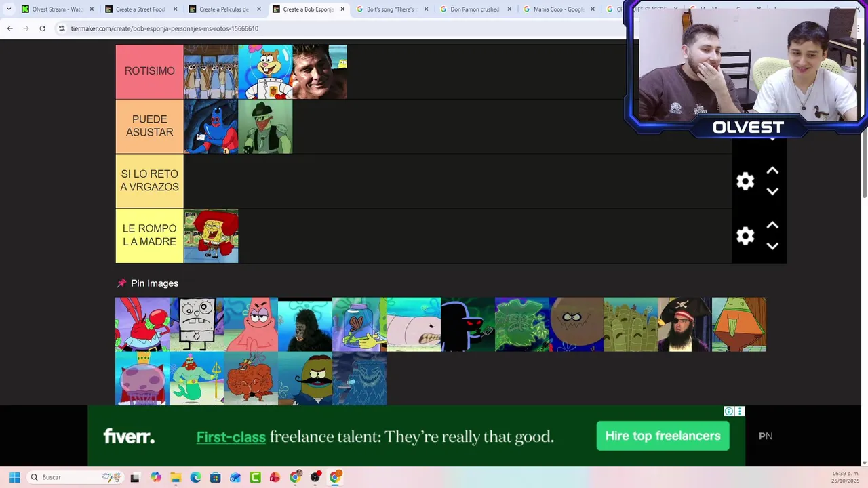Select David Hasselhoff image in ROTISIMO tier
The image size is (868, 488).
[x=319, y=72]
